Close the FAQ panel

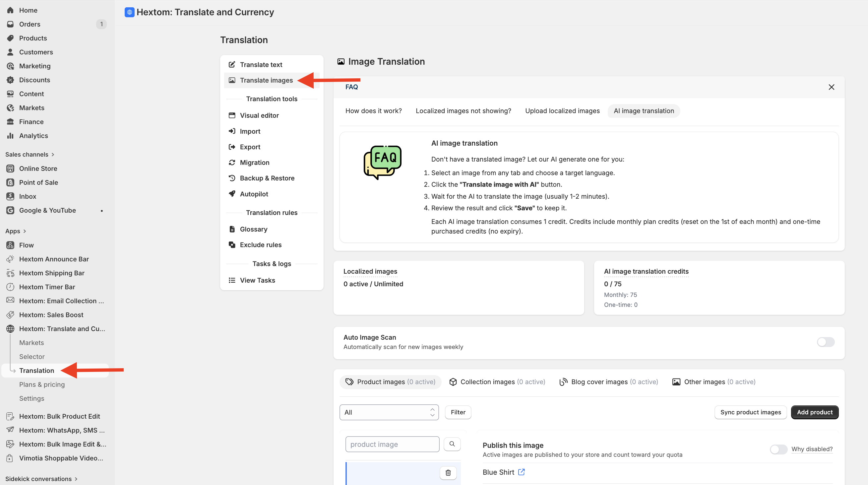831,87
